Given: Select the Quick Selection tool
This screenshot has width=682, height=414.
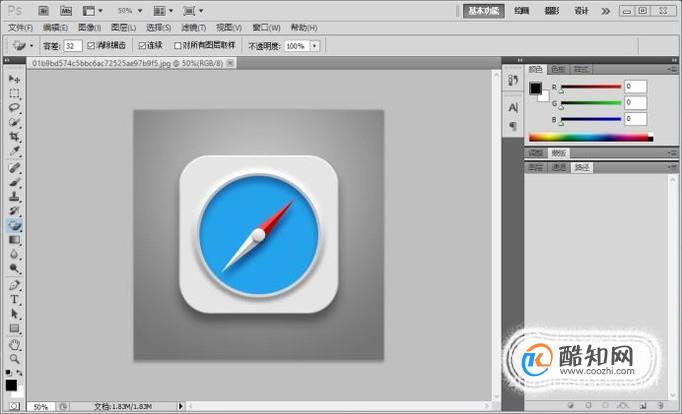Looking at the screenshot, I should [x=14, y=122].
